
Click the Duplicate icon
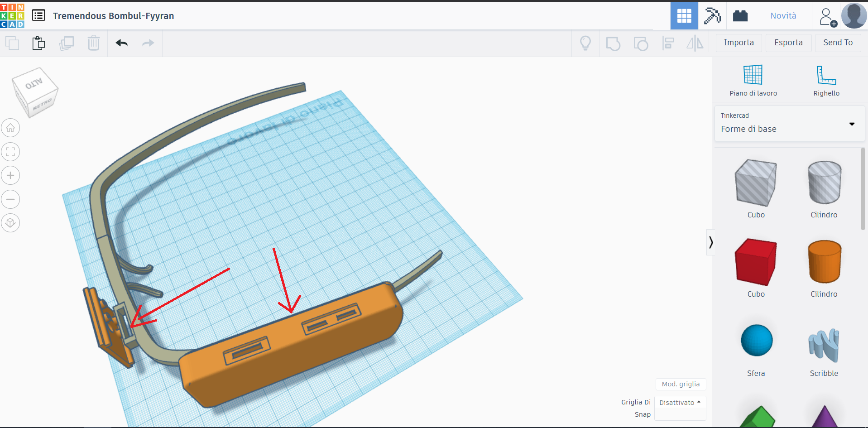pyautogui.click(x=67, y=43)
